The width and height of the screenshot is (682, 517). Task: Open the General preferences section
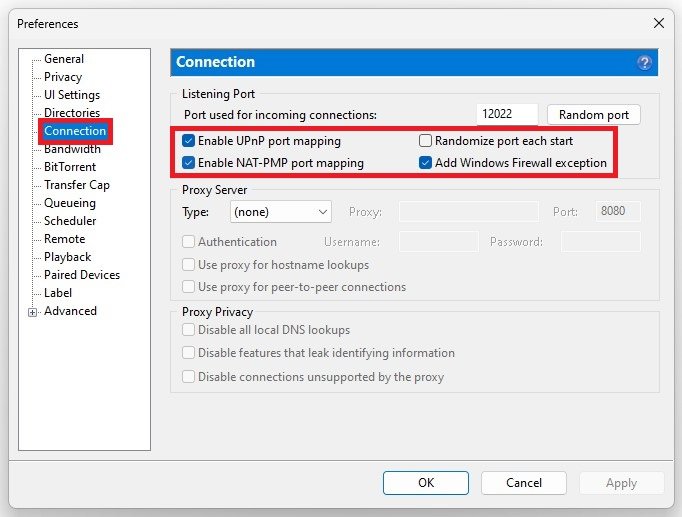[x=64, y=59]
